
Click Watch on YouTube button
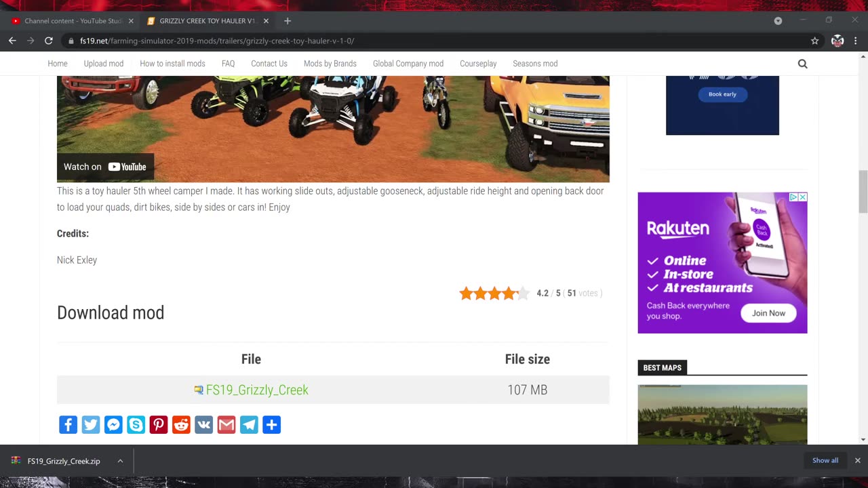pyautogui.click(x=105, y=167)
